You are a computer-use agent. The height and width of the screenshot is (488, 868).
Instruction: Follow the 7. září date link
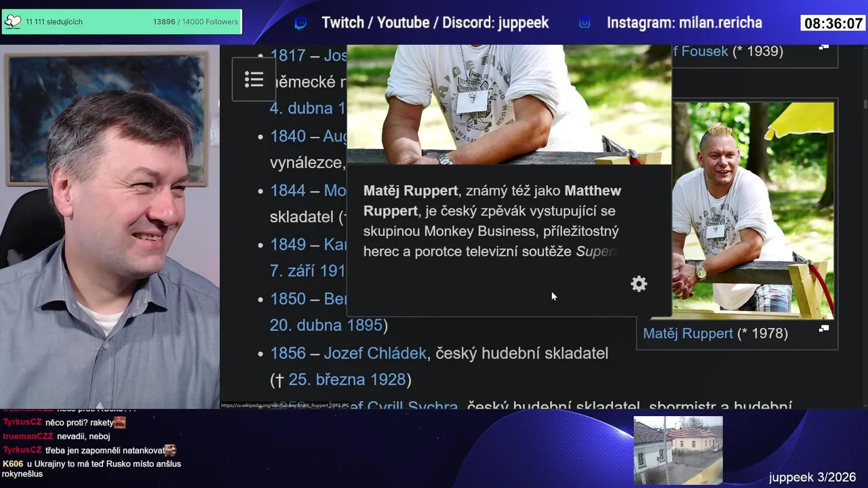click(308, 271)
